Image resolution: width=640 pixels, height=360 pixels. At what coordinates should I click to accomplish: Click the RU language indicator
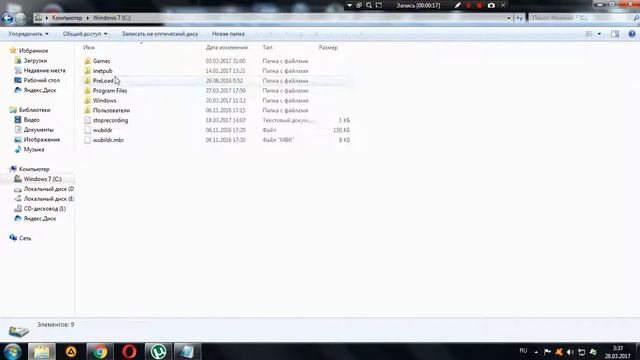point(523,351)
